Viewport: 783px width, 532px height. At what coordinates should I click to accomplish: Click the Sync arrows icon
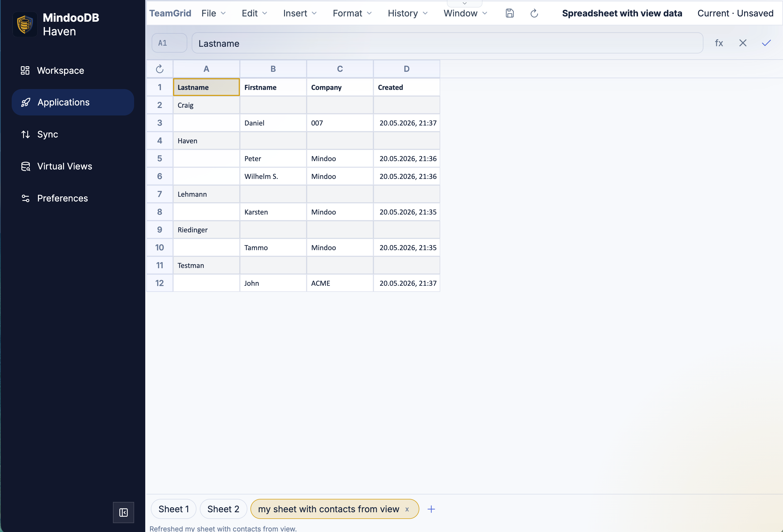click(x=26, y=134)
